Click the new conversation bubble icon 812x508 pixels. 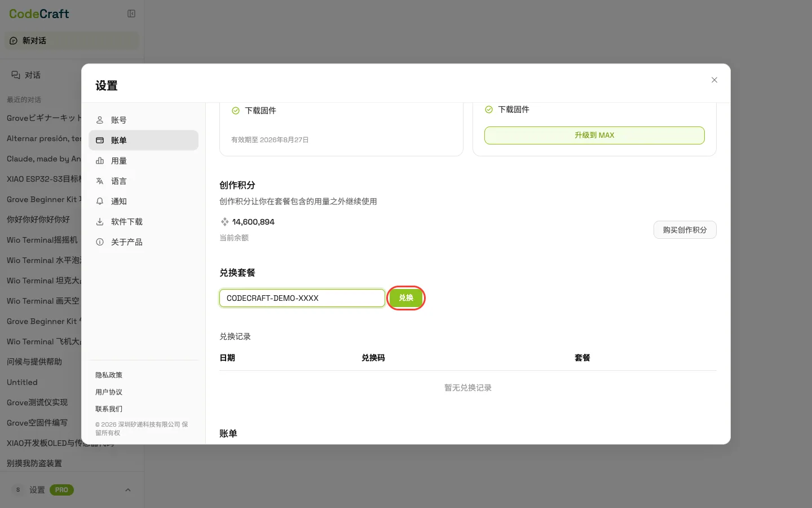coord(14,41)
